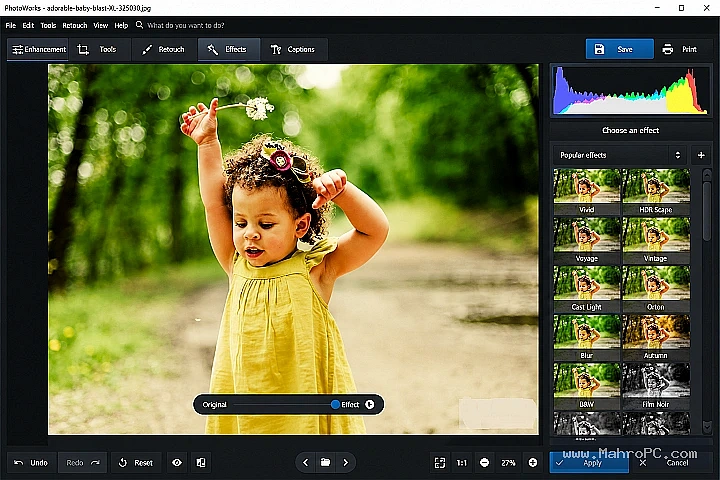Open the File menu
Viewport: 720px width, 480px height.
11,25
